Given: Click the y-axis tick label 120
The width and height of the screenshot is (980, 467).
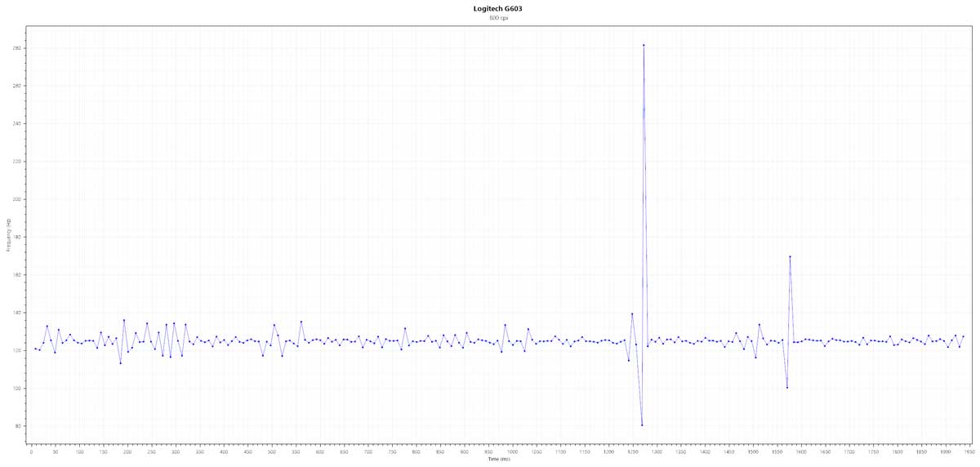Looking at the screenshot, I should 19,351.
